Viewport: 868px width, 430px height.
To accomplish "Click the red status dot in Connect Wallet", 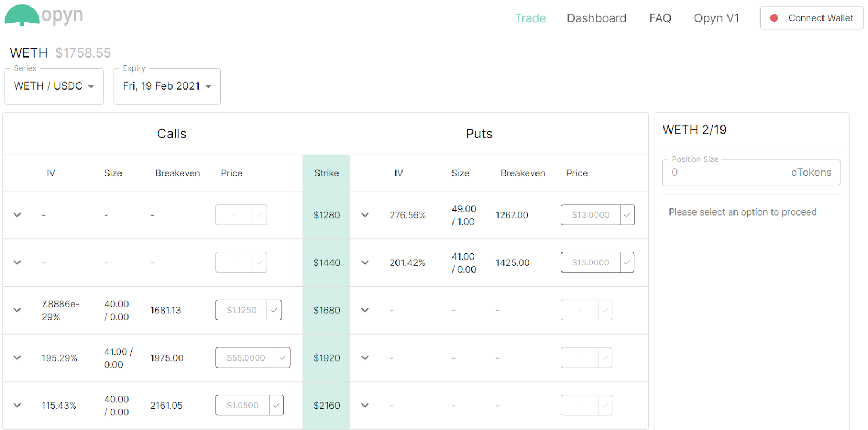I will point(774,18).
